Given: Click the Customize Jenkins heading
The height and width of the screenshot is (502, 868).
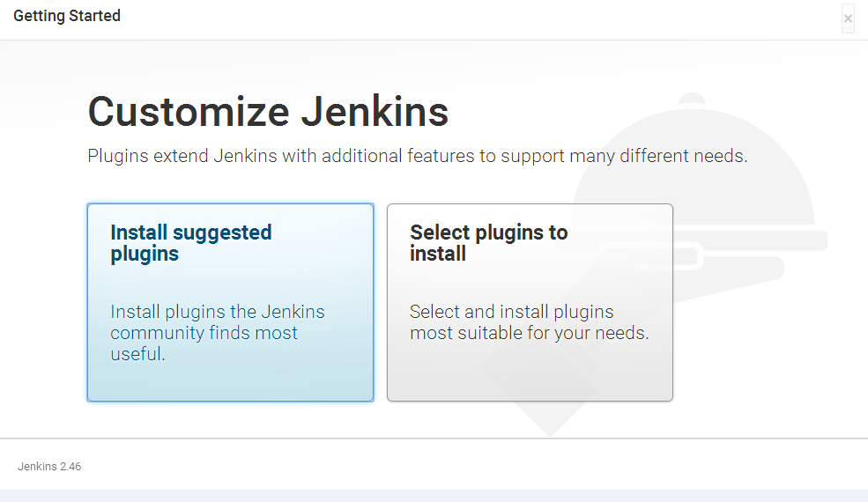Looking at the screenshot, I should pos(268,113).
